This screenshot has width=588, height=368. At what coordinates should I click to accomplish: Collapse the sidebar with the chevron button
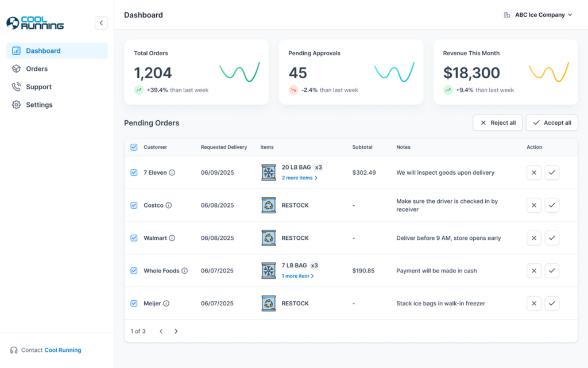point(101,23)
